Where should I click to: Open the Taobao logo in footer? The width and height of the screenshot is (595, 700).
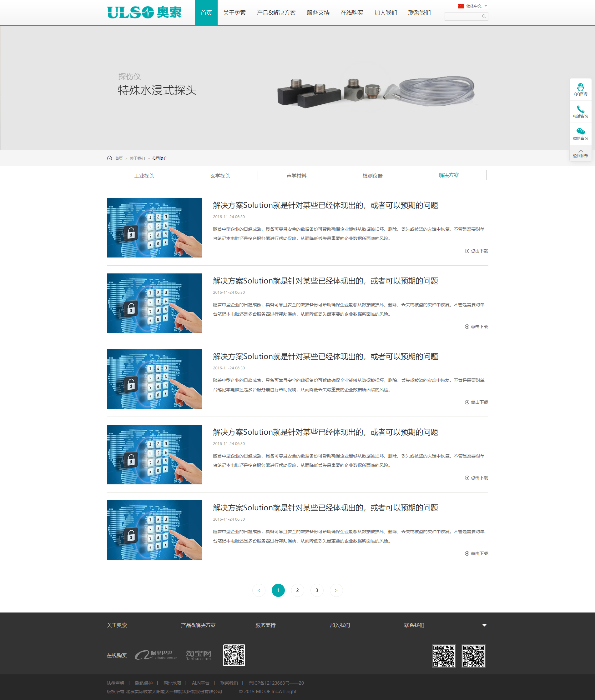198,655
